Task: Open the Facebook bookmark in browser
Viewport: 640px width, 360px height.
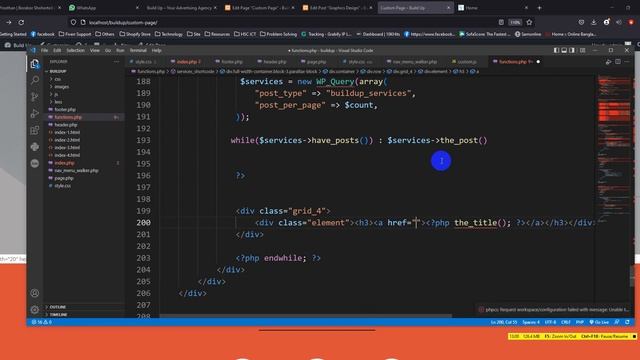Action: 42,34
